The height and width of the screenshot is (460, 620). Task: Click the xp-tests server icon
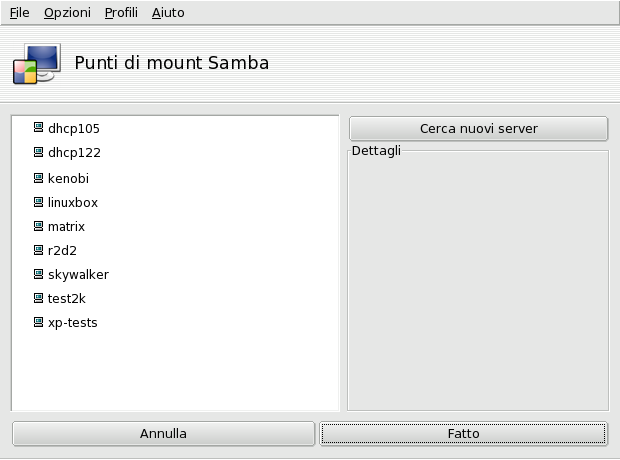[x=39, y=323]
